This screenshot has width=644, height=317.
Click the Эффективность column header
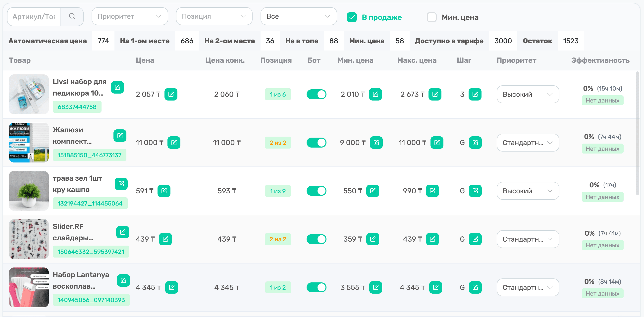(600, 60)
